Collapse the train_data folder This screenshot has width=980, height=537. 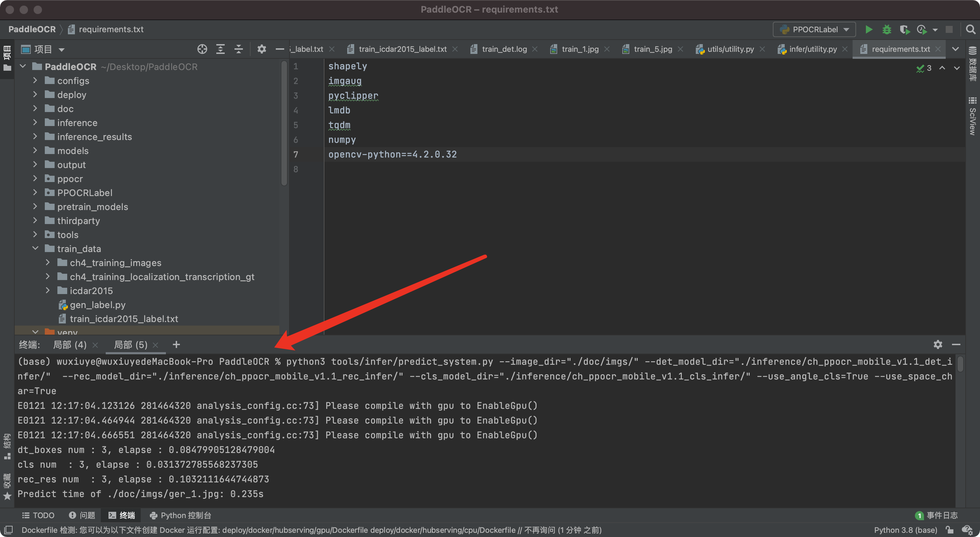click(35, 249)
